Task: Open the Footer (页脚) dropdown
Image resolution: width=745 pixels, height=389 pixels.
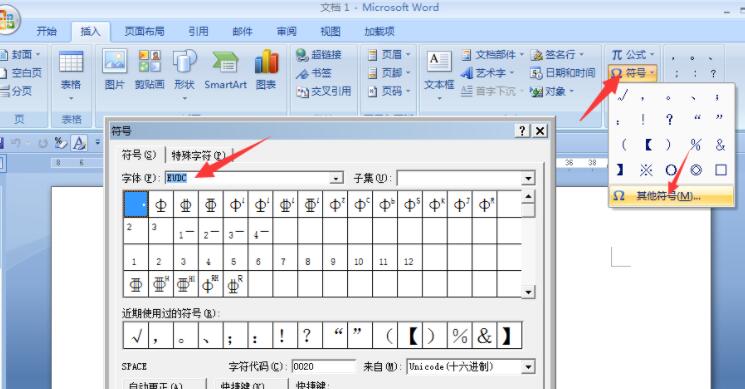Action: 390,73
